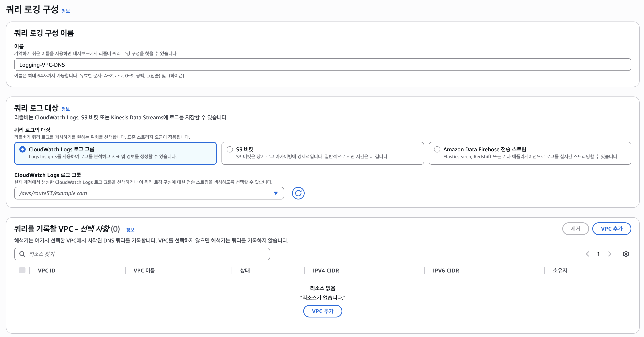
Task: Sort table by VPC ID column
Action: click(47, 271)
